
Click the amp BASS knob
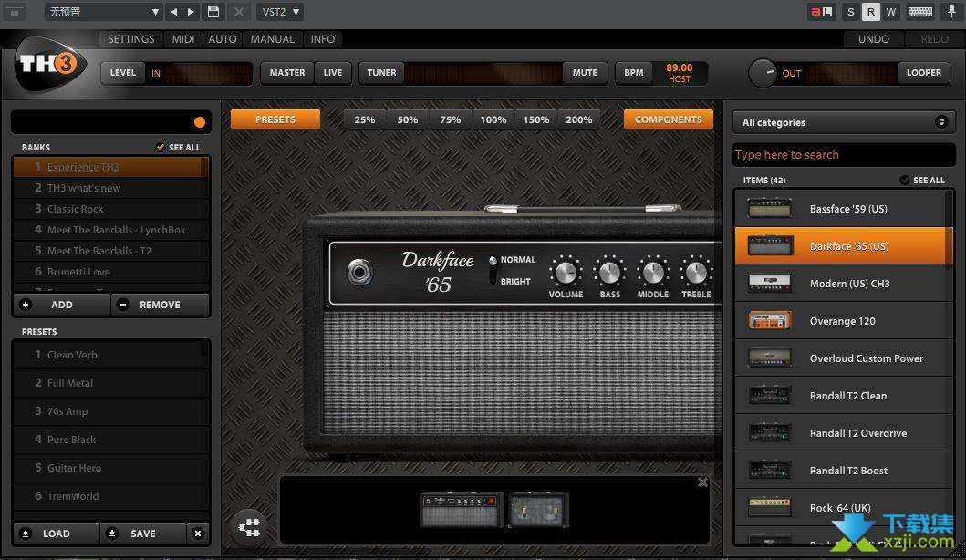(609, 272)
